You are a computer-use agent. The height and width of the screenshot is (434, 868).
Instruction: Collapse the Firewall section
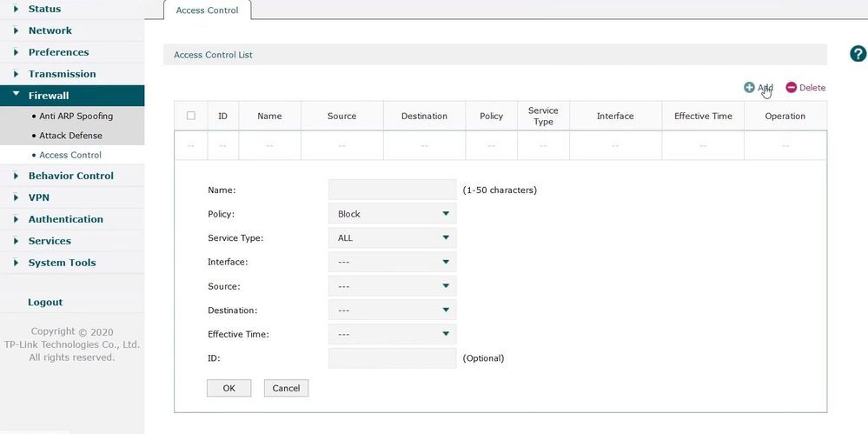pyautogui.click(x=17, y=96)
